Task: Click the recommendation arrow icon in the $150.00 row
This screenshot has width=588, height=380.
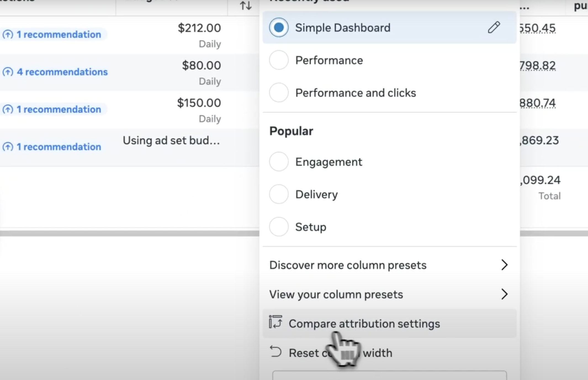Action: tap(8, 109)
